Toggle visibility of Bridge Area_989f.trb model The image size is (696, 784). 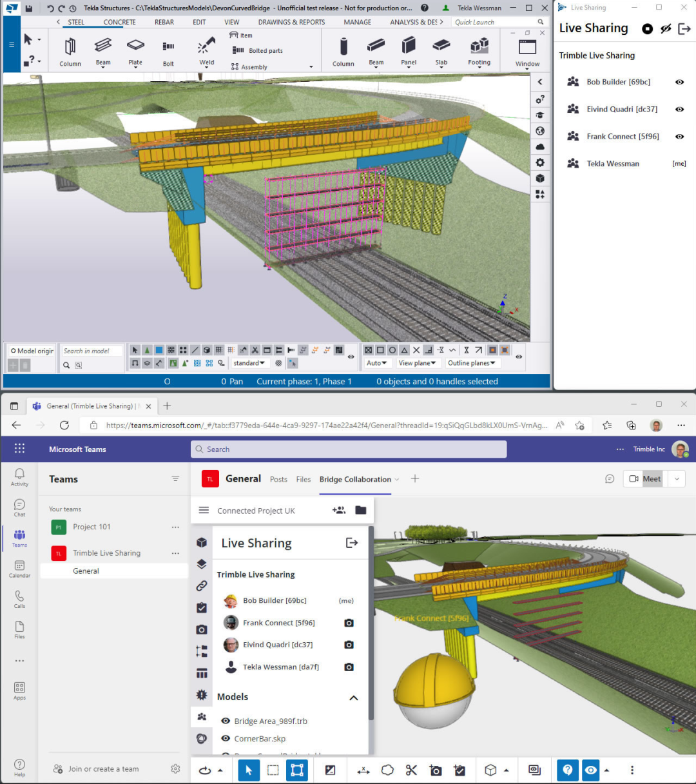[226, 721]
